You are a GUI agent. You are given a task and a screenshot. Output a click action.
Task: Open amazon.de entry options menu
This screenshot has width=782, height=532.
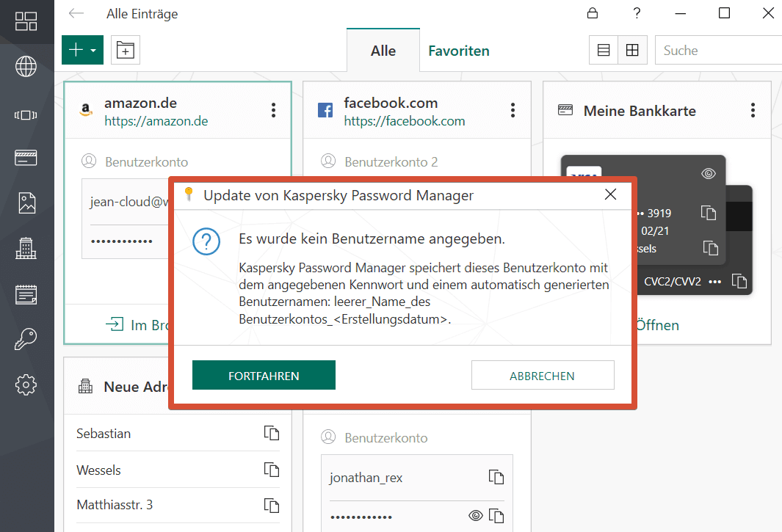[273, 110]
